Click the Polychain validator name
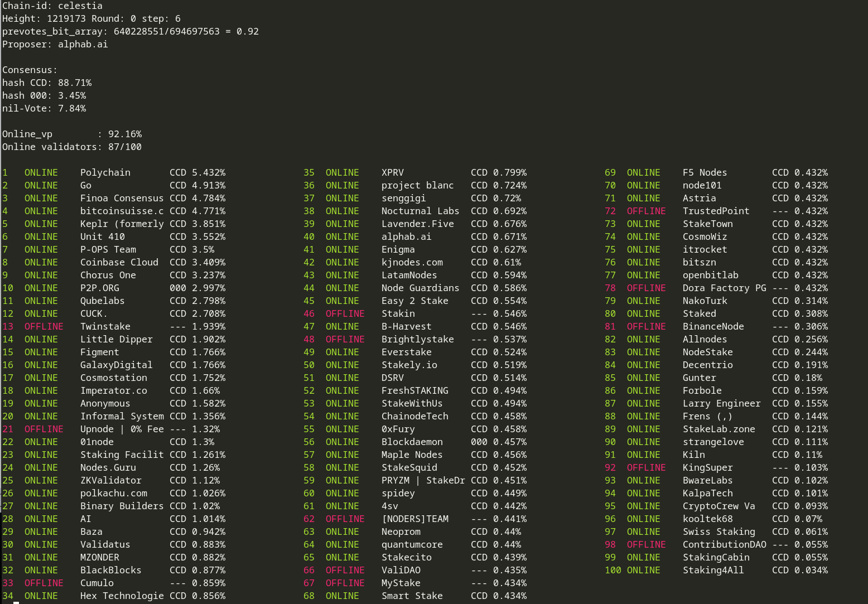868x604 pixels. click(105, 172)
